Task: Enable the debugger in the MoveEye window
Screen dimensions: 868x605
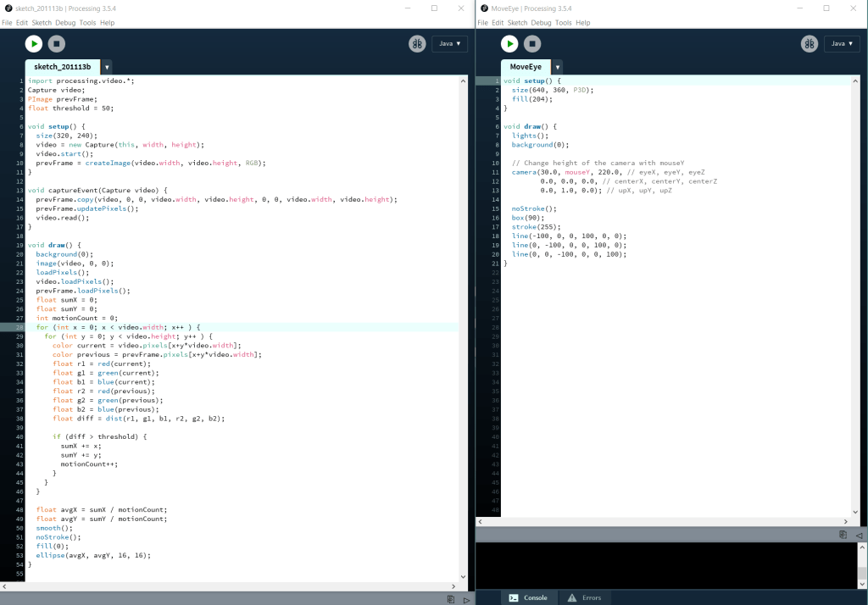Action: 810,43
